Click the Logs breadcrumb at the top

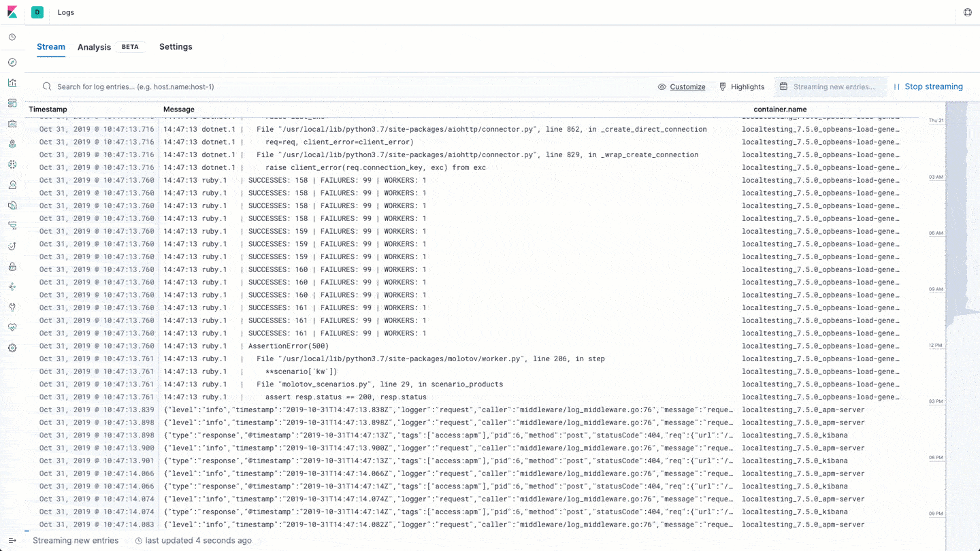[x=65, y=12]
